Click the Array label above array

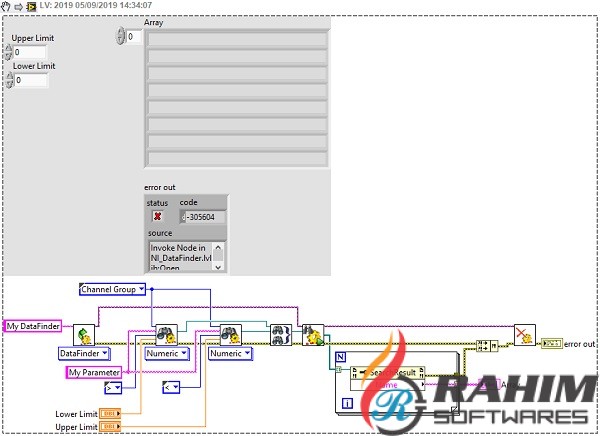(x=153, y=23)
